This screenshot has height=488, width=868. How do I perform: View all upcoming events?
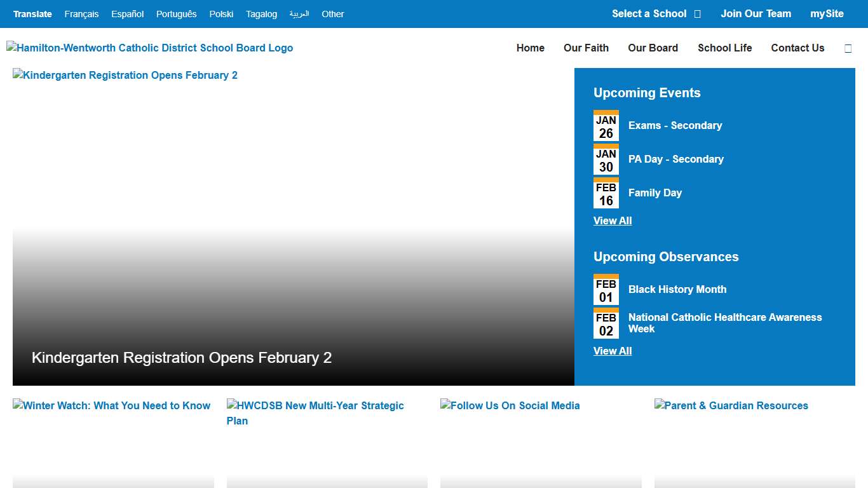pos(613,220)
